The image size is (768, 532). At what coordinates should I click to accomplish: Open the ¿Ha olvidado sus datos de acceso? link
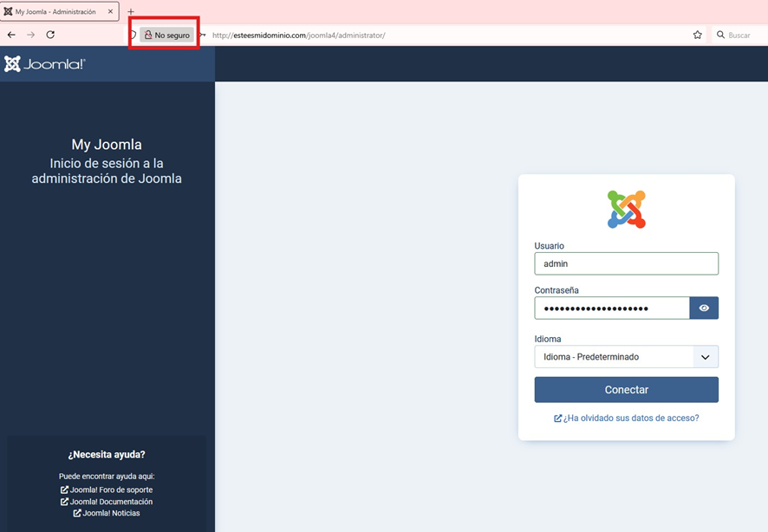(627, 418)
